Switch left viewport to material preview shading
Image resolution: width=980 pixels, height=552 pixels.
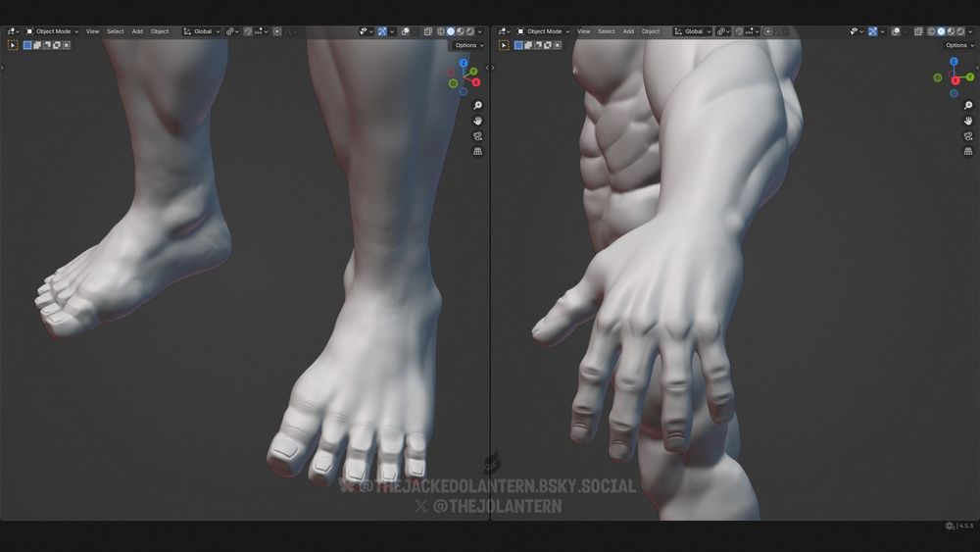(x=461, y=31)
